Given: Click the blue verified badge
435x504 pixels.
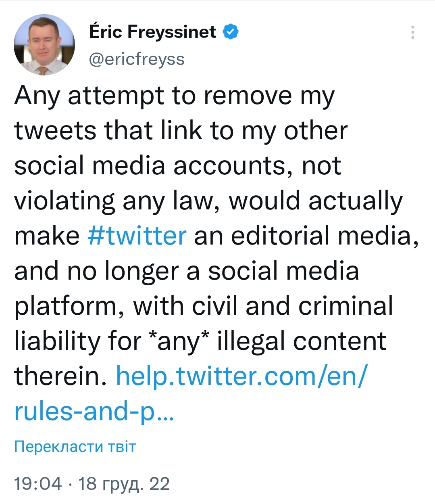Looking at the screenshot, I should coord(231,32).
